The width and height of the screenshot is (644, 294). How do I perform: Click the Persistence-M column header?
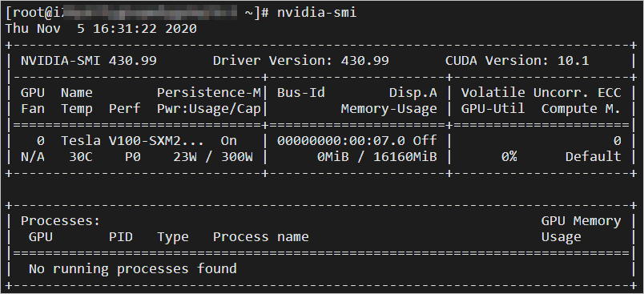[208, 93]
